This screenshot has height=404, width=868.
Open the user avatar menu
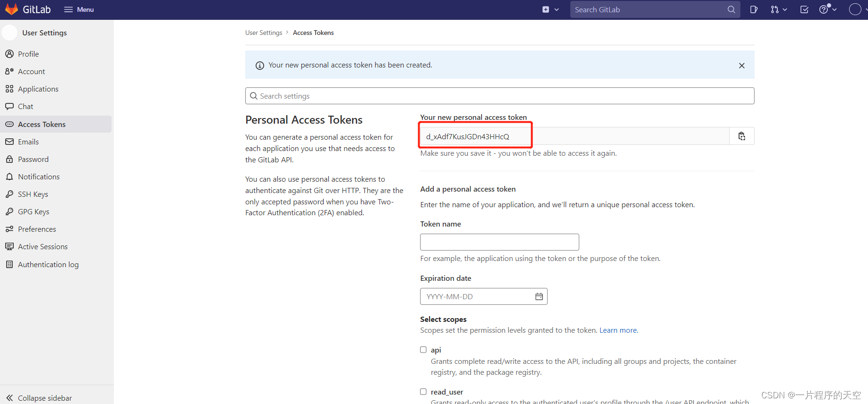coord(855,9)
